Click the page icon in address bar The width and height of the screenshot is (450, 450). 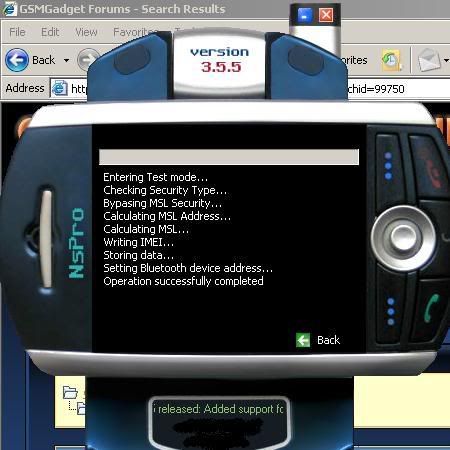60,89
